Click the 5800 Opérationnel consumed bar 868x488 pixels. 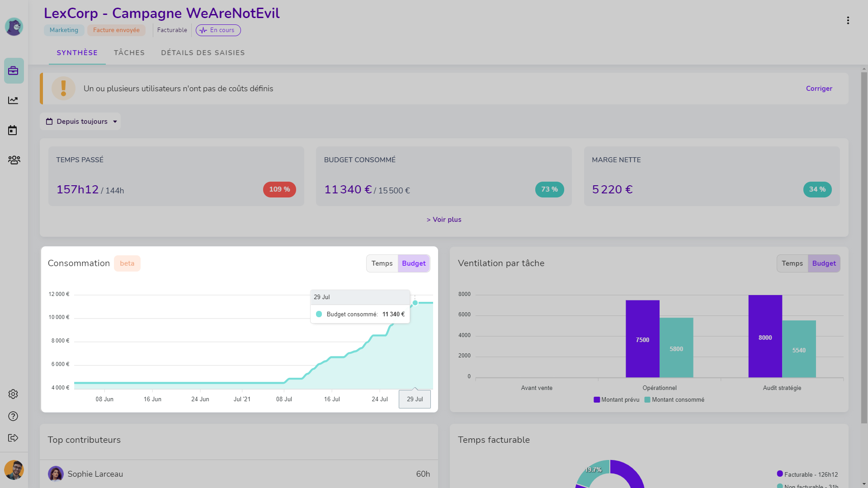[x=676, y=348]
